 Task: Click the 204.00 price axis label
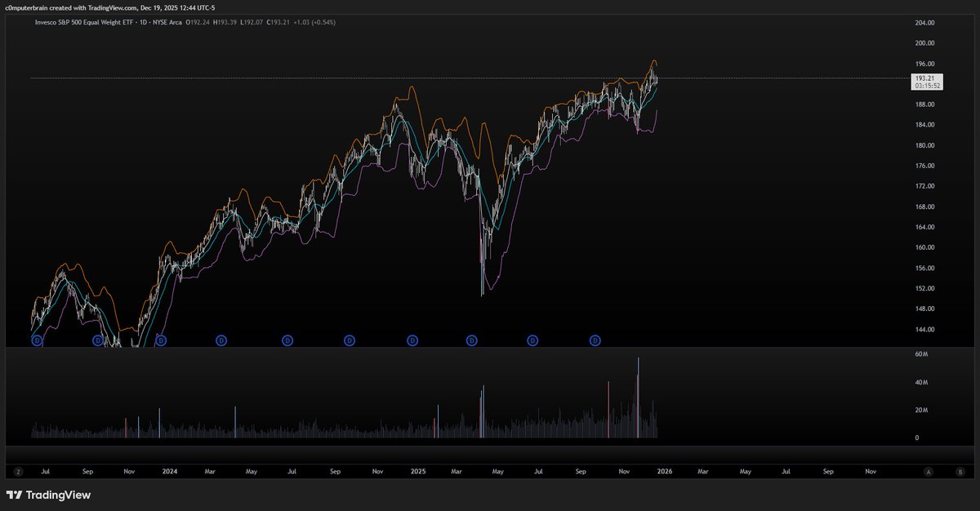[924, 23]
